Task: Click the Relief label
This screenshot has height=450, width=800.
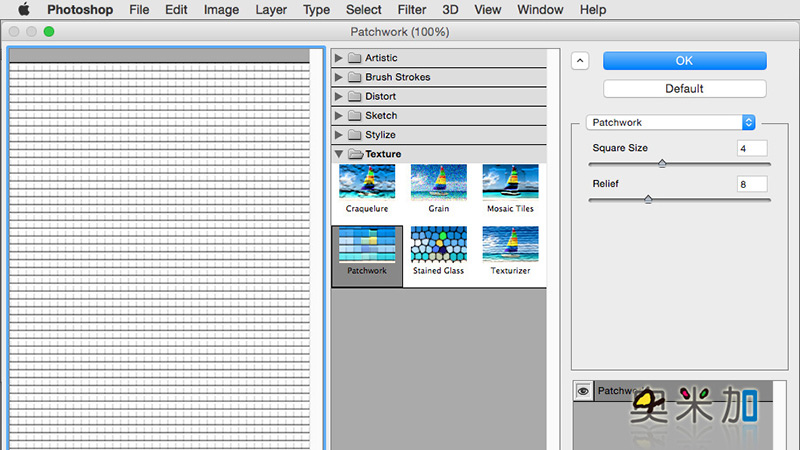Action: click(605, 184)
